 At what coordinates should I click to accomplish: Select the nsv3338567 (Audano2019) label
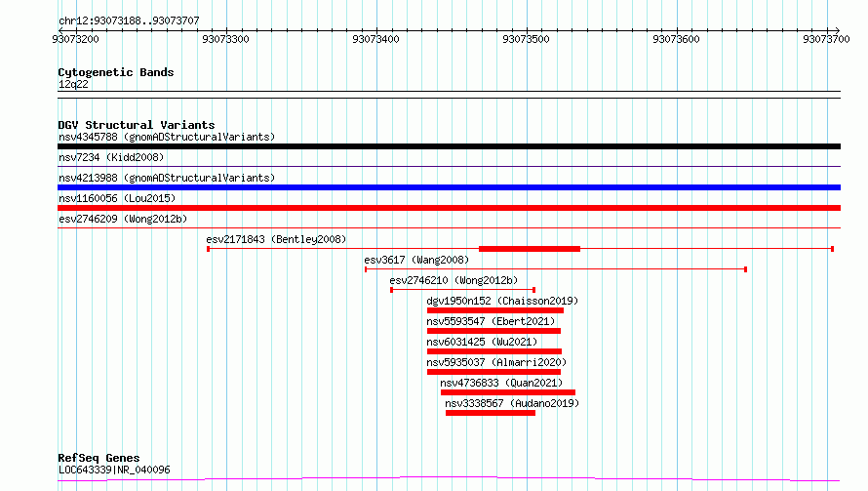pyautogui.click(x=513, y=403)
